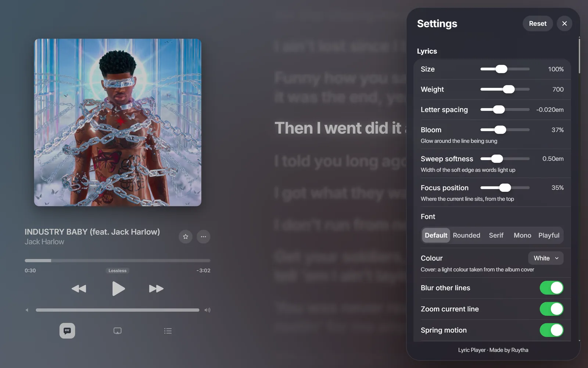Switch off Spring motion
The height and width of the screenshot is (368, 588).
pyautogui.click(x=552, y=330)
